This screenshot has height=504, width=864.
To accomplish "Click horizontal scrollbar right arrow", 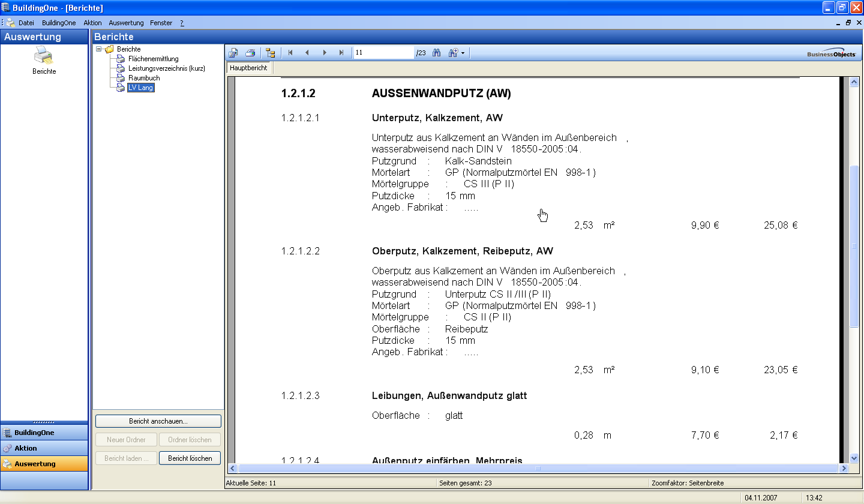I will (x=845, y=468).
